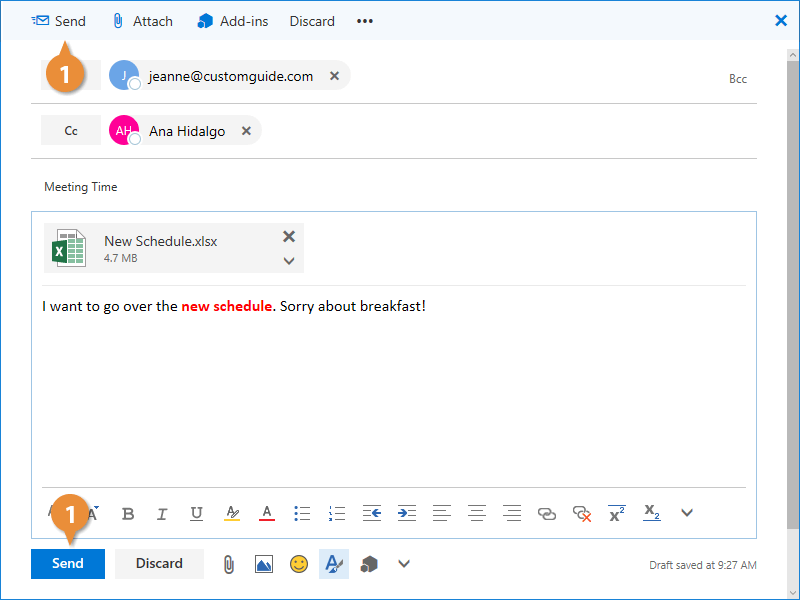Viewport: 800px width, 600px height.
Task: Click the Meeting Time subject field
Action: click(400, 187)
